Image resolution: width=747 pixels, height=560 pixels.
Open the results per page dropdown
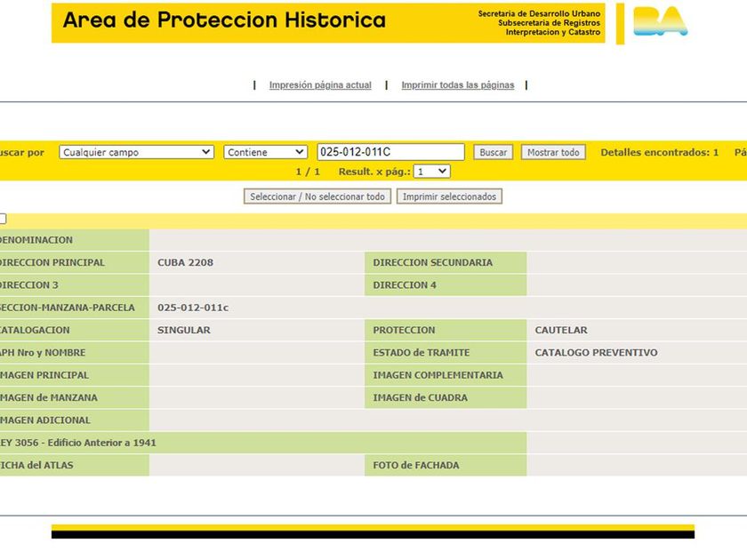tap(431, 172)
